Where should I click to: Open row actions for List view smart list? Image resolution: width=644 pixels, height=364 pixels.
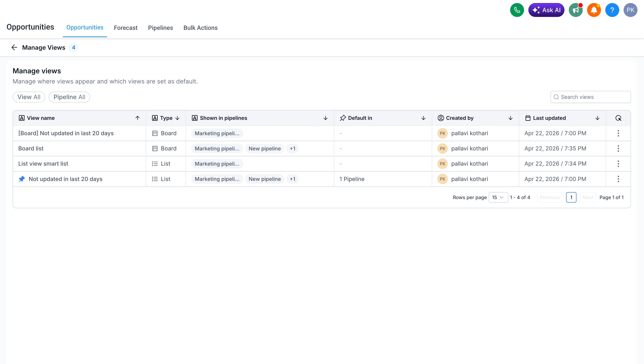[618, 164]
